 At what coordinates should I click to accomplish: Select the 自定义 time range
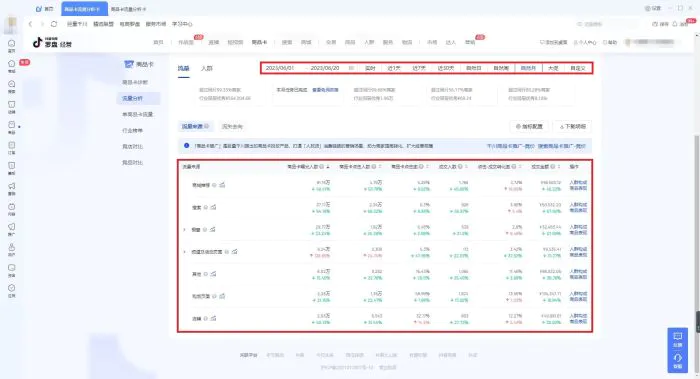point(578,68)
